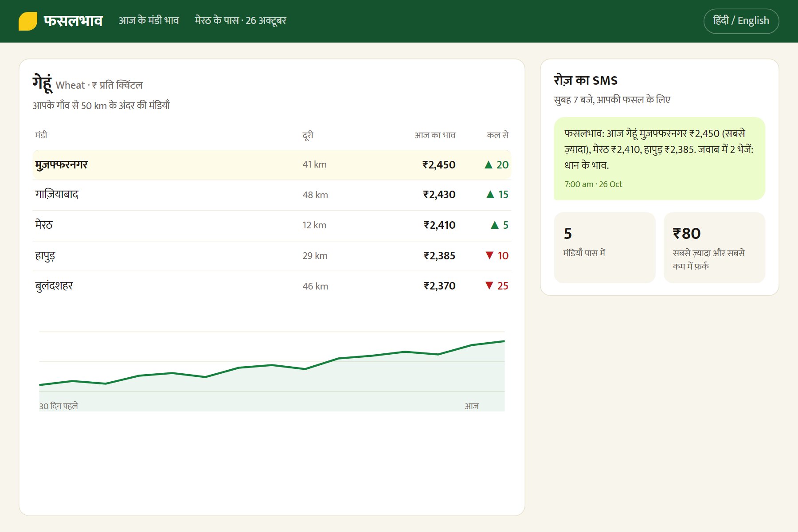Click the up arrow in मेरठ row
The image size is (798, 532).
coord(495,225)
